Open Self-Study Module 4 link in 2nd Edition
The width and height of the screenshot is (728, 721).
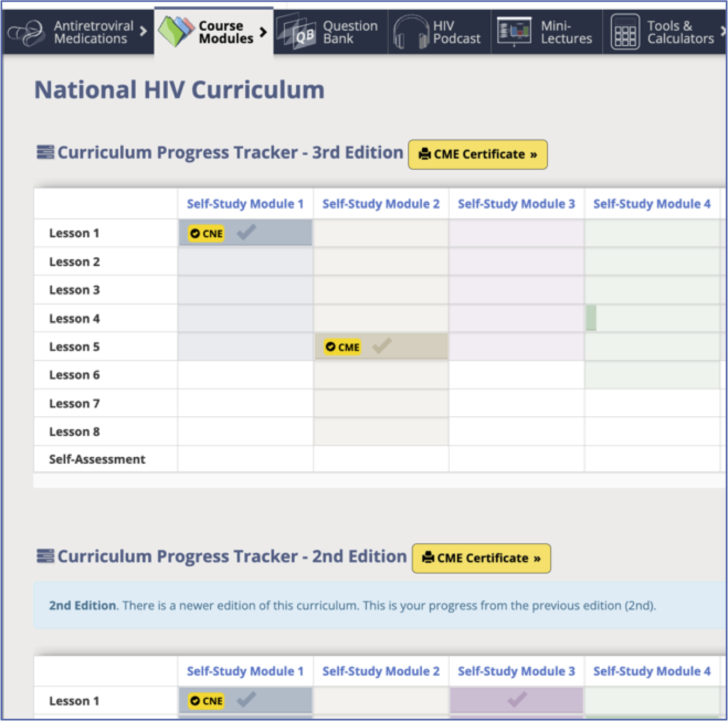[652, 671]
